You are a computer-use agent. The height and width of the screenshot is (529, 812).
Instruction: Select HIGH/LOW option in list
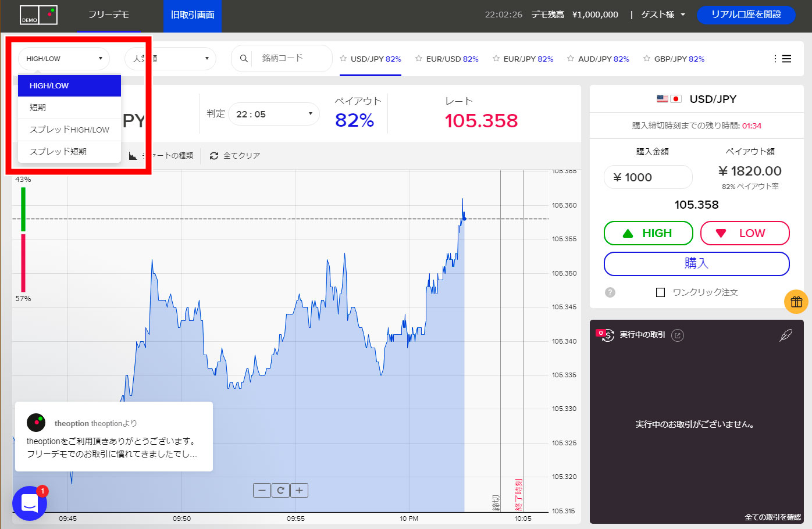pos(69,85)
